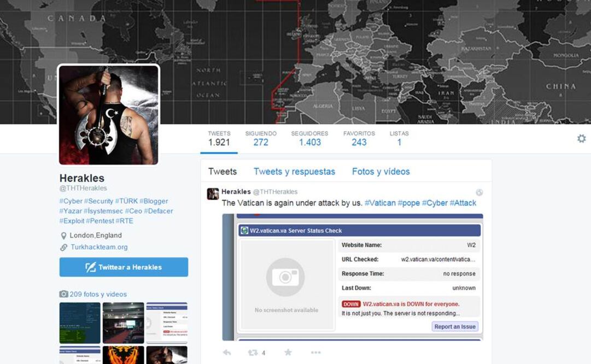This screenshot has height=364, width=591.
Task: Open the large Herakles profile picture
Action: [x=108, y=115]
